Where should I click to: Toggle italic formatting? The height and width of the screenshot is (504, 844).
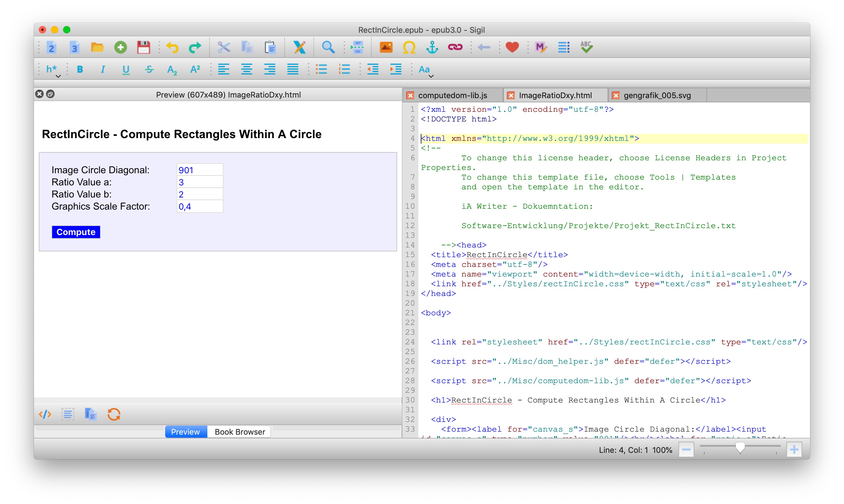point(103,69)
